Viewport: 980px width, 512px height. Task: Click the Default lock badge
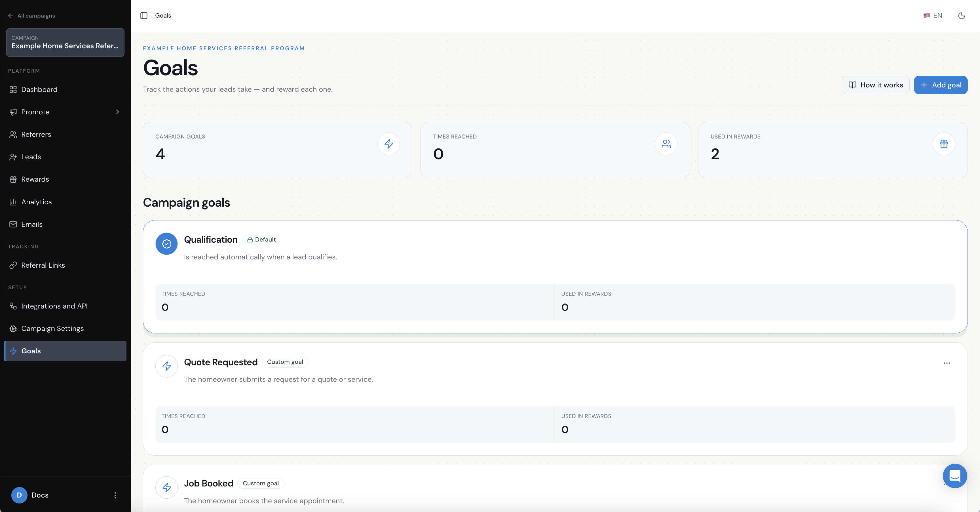(x=261, y=240)
